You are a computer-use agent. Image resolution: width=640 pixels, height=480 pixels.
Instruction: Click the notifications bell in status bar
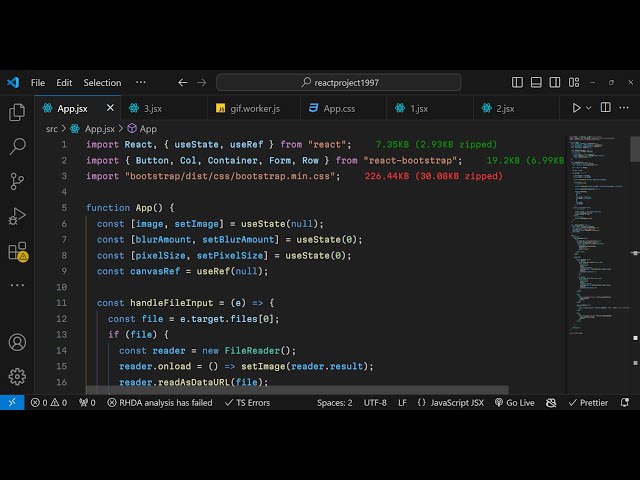625,403
